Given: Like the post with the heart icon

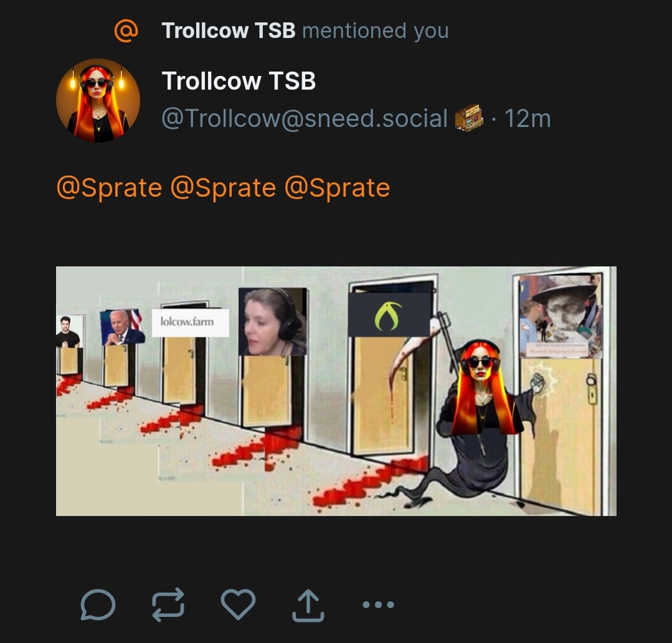Looking at the screenshot, I should [238, 604].
